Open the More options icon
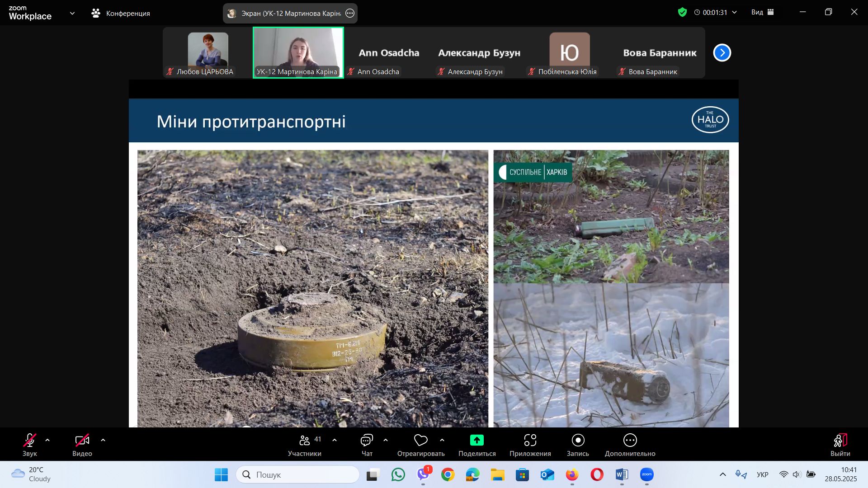The width and height of the screenshot is (868, 488). pyautogui.click(x=630, y=440)
